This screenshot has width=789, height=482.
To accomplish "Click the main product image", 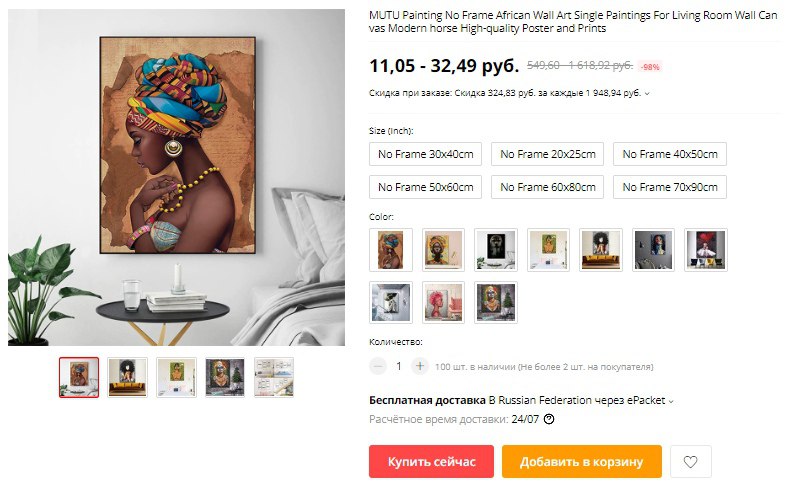I will click(x=176, y=177).
